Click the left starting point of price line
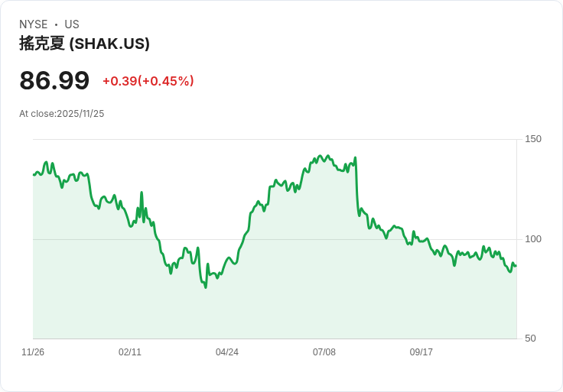Viewport: 563px width, 392px height. click(x=34, y=175)
